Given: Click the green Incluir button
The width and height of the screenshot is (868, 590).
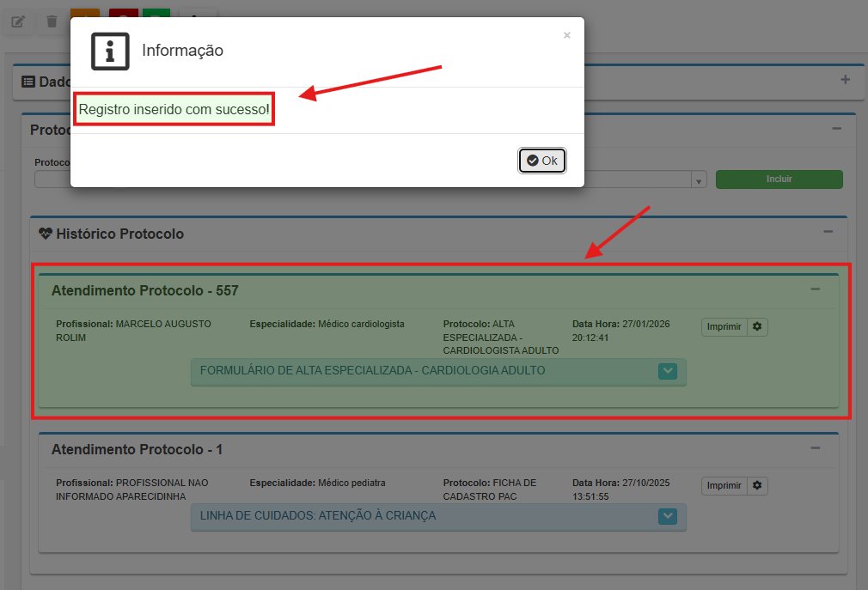Looking at the screenshot, I should [779, 179].
